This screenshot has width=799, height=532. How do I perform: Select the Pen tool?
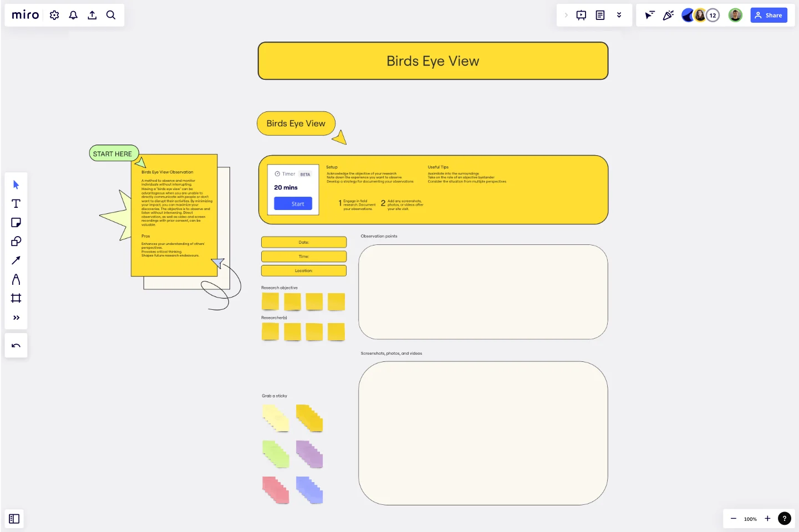16,279
